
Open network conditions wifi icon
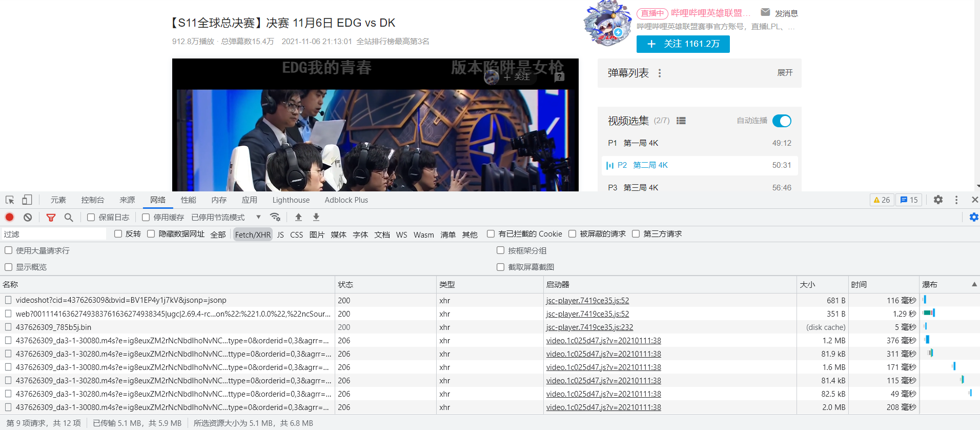click(275, 217)
